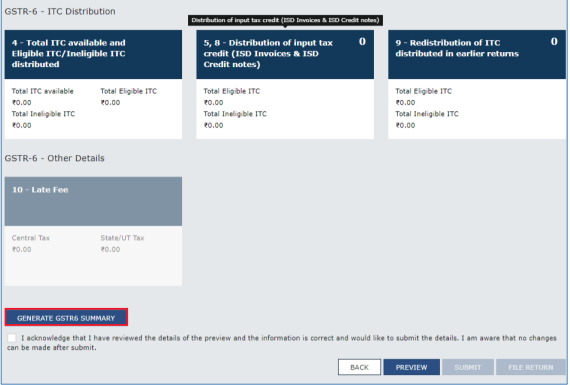Select Central Tax label in Late Fee tile
The width and height of the screenshot is (570, 385).
pos(31,238)
